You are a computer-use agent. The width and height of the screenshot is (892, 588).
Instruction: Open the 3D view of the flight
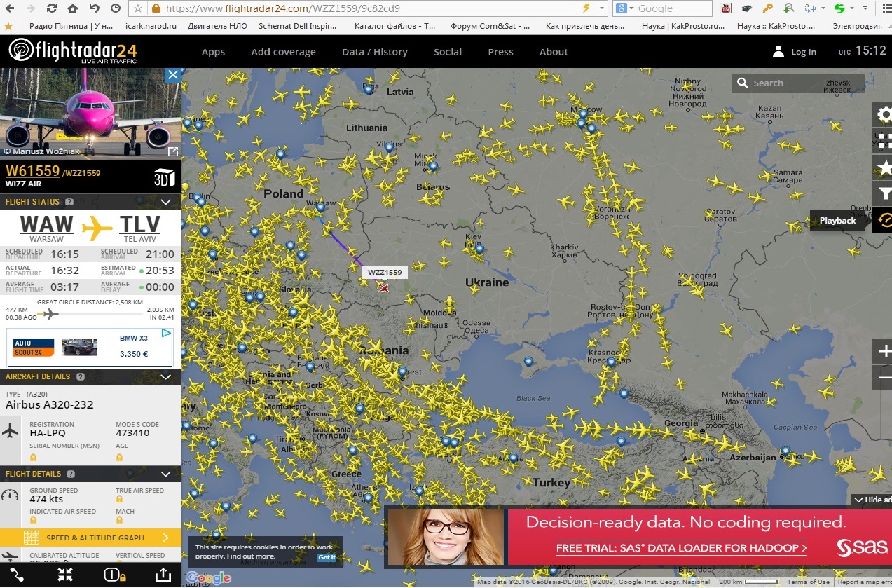164,177
